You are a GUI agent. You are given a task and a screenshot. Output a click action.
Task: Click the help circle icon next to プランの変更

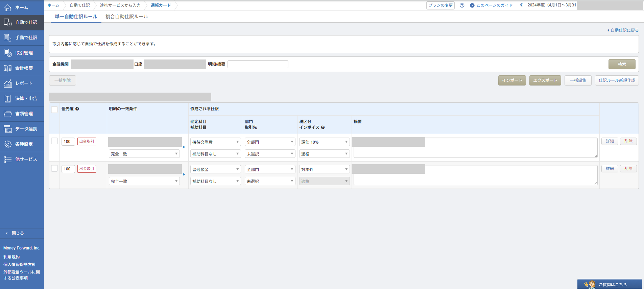coord(462,5)
